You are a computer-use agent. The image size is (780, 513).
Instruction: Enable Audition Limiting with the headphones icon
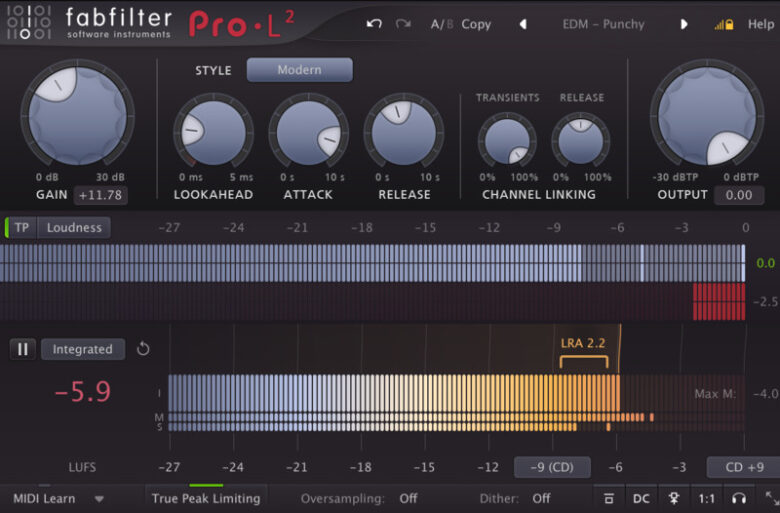739,498
